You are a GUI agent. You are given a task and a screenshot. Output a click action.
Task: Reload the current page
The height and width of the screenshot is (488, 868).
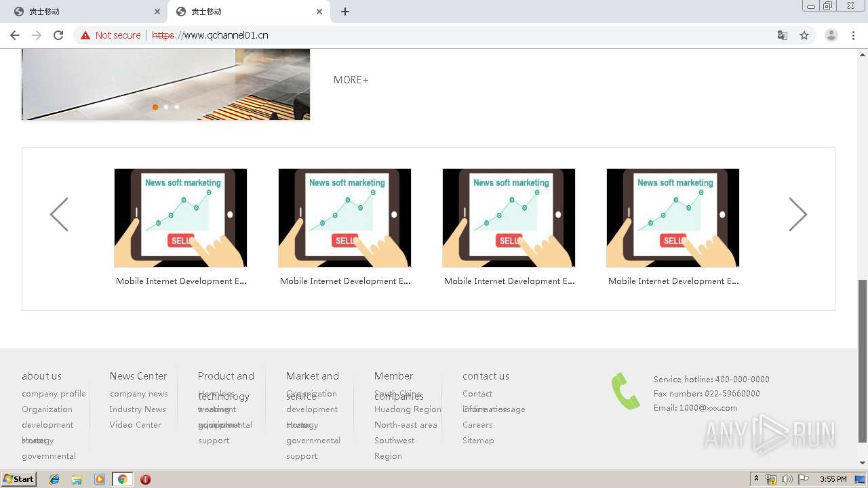pos(58,35)
